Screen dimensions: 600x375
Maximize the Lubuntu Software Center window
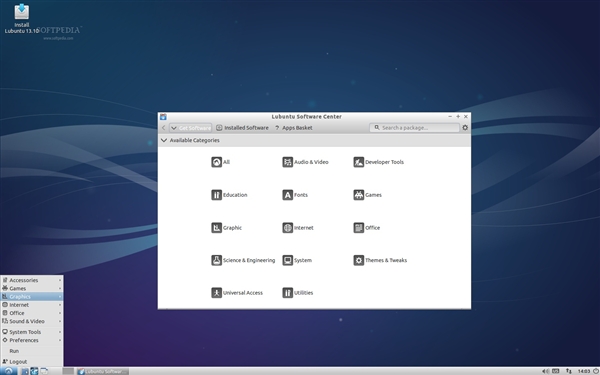458,116
